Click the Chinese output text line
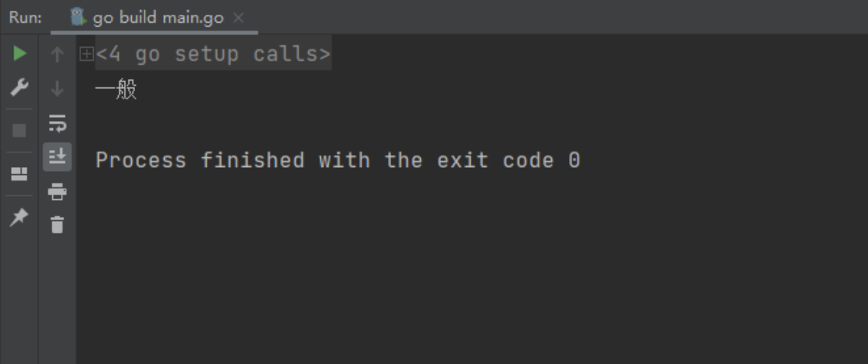This screenshot has width=868, height=364. tap(116, 89)
